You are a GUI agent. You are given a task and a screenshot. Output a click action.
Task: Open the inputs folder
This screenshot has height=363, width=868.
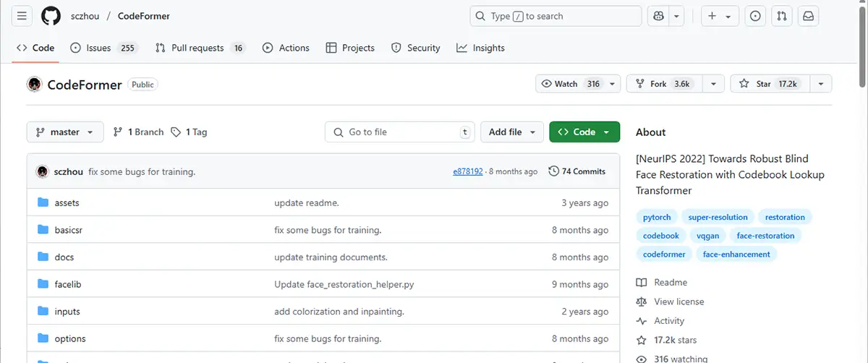67,312
